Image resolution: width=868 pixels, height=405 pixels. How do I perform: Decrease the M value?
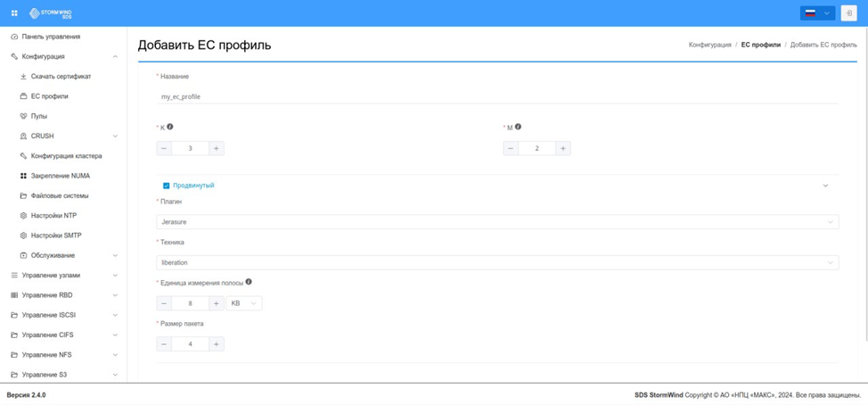511,148
